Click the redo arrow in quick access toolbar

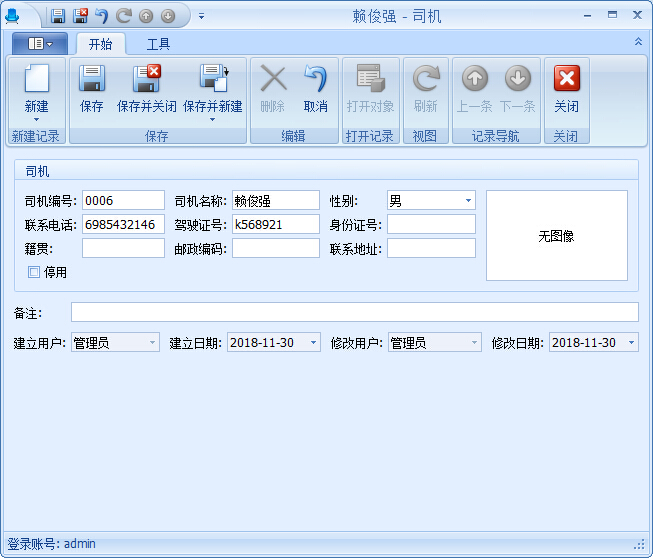point(123,16)
